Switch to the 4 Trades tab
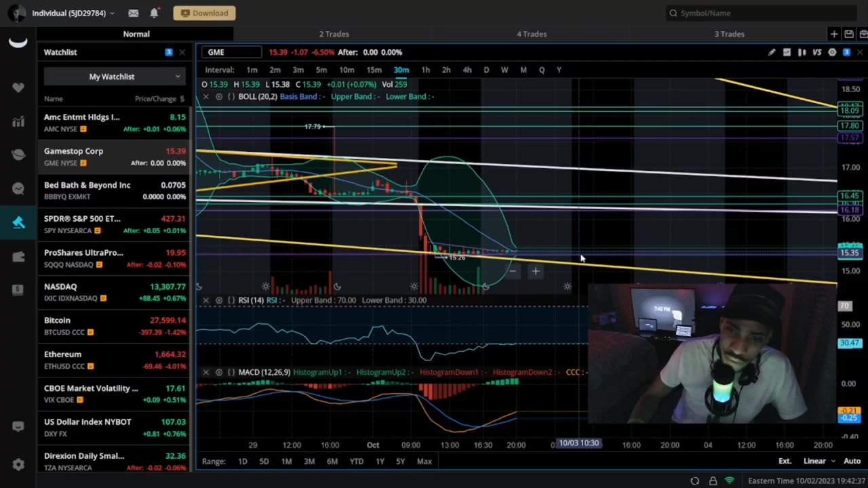868x488 pixels. 532,34
